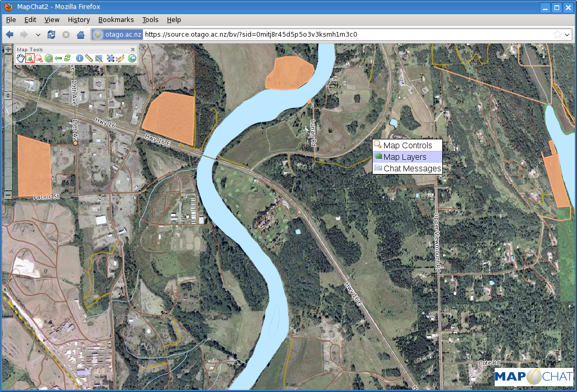Close the Map Tools panel
Image resolution: width=577 pixels, height=392 pixels.
click(133, 49)
